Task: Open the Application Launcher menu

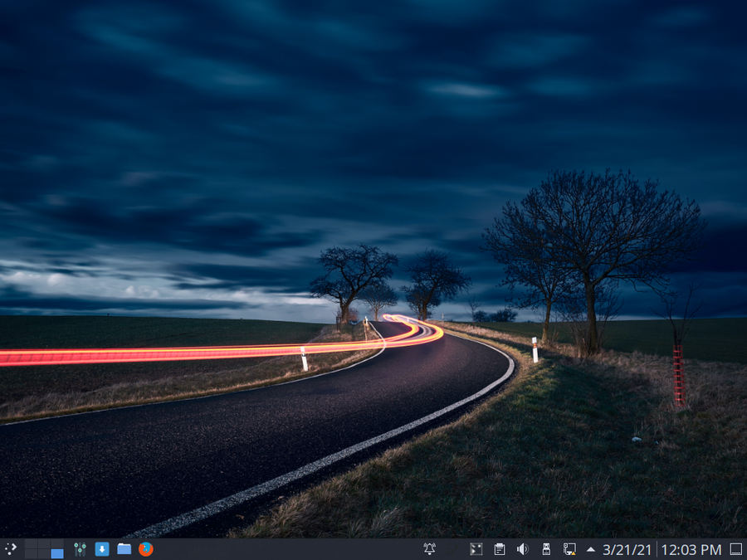Action: click(11, 549)
